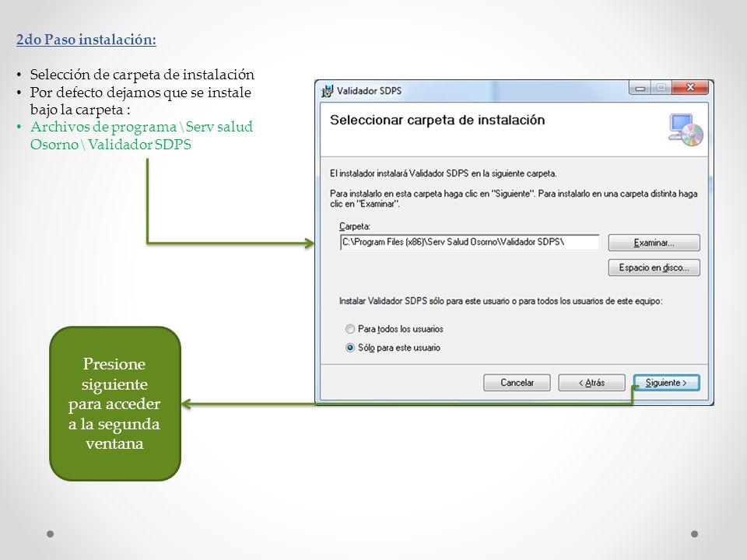
Task: Click the Atrás button
Action: 591,383
